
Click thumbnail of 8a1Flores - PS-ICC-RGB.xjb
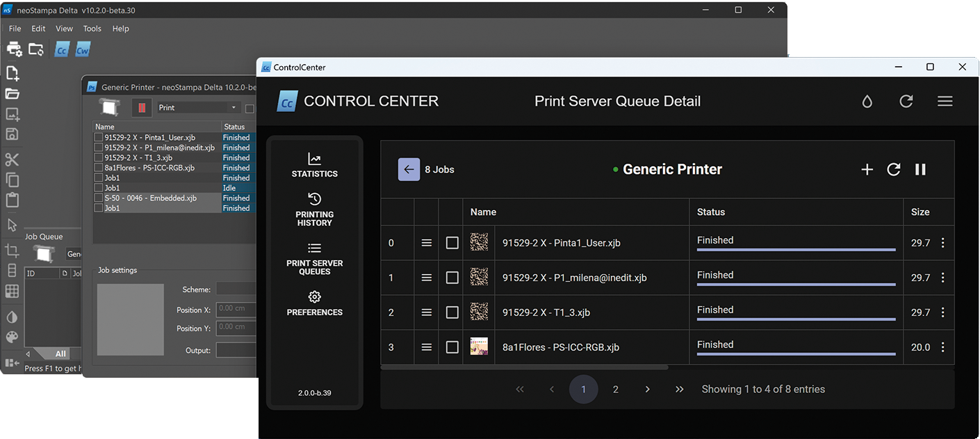coord(479,346)
